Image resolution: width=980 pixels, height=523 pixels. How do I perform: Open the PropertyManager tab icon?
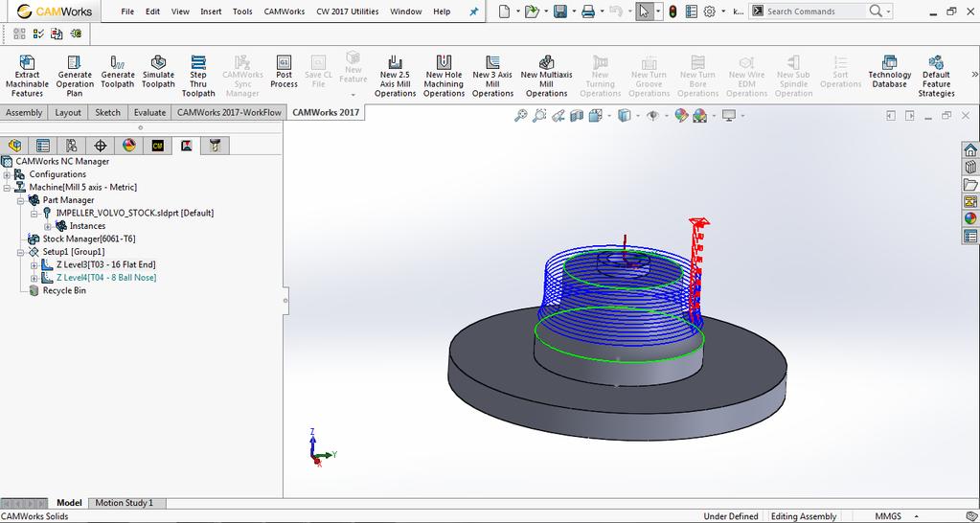click(x=43, y=146)
